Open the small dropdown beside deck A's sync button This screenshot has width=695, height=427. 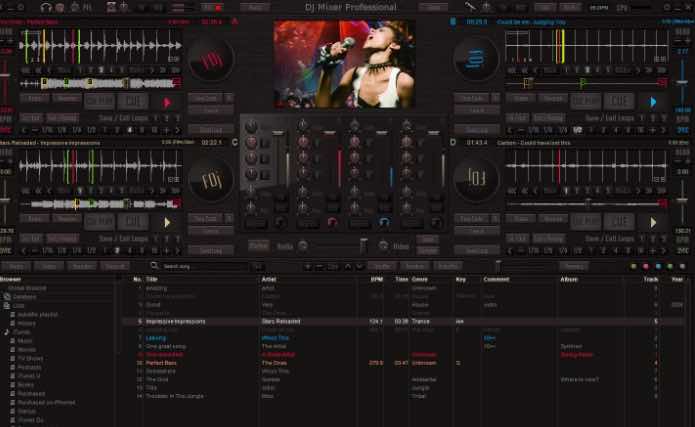click(229, 98)
